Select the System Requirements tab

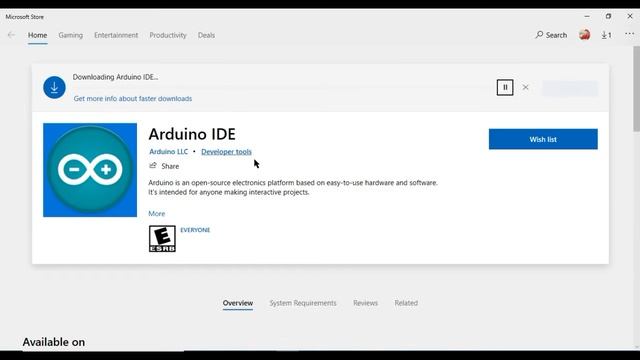(303, 303)
